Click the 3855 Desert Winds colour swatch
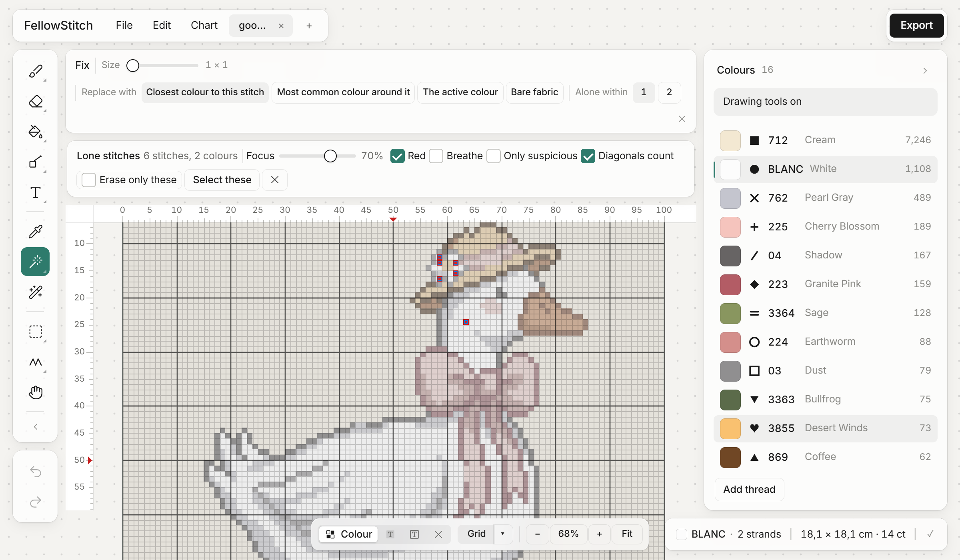 730,428
